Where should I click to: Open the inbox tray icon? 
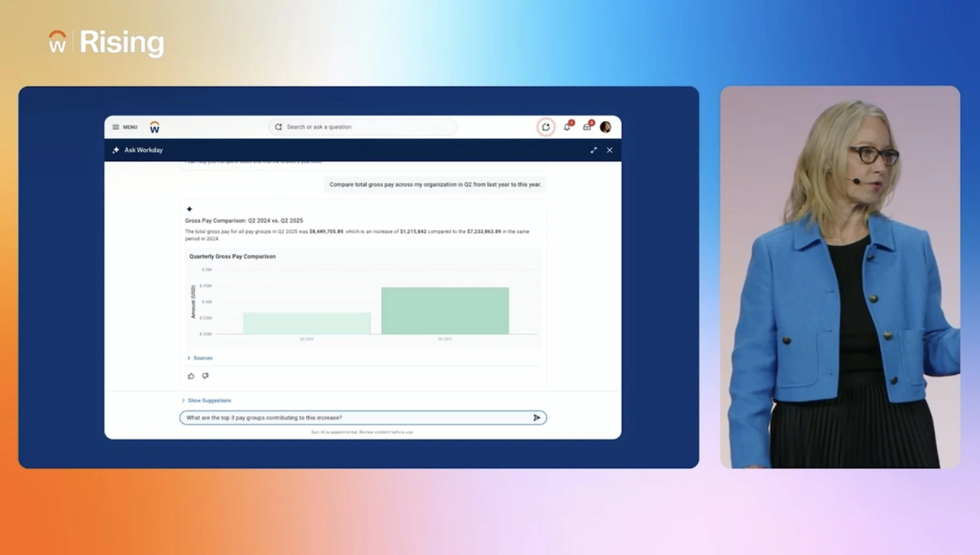tap(587, 127)
